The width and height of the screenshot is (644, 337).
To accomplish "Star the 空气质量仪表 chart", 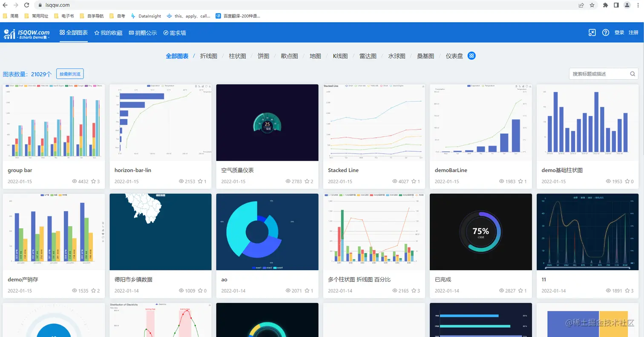I will click(307, 181).
